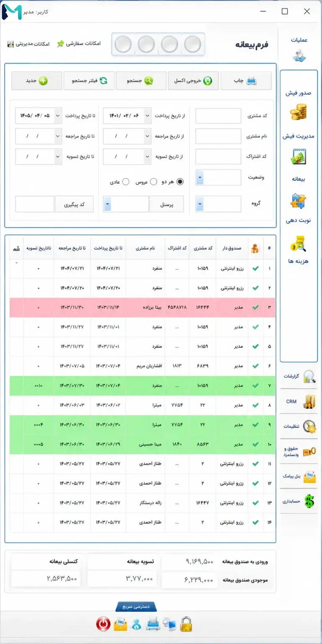Click the جستجو search button
The width and height of the screenshot is (322, 644).
(141, 81)
